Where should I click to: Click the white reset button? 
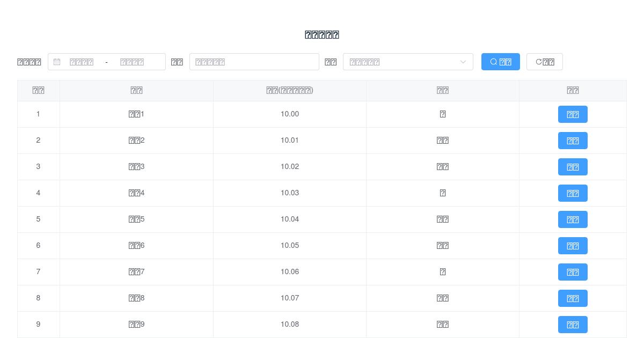[544, 62]
